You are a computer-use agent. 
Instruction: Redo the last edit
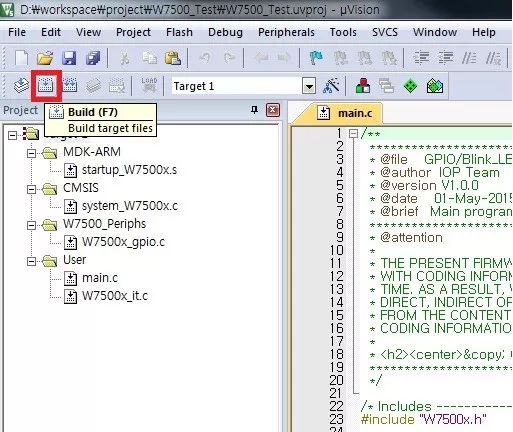point(229,58)
